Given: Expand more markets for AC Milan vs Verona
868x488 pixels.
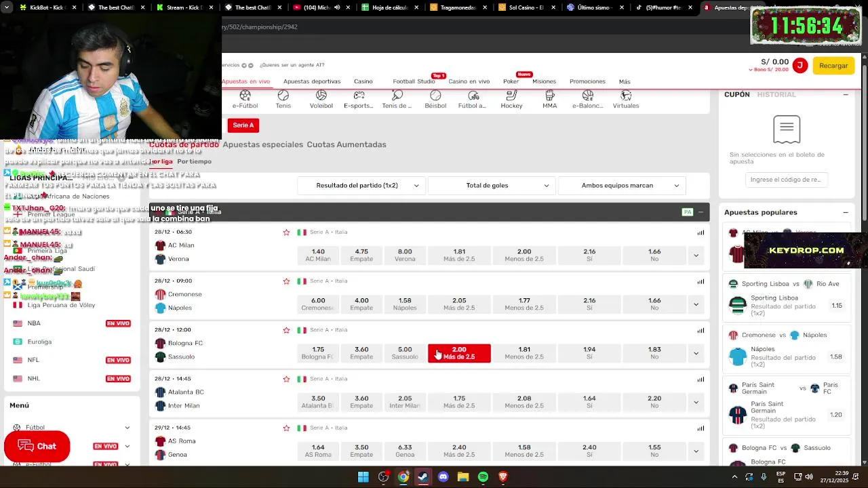Looking at the screenshot, I should 696,256.
